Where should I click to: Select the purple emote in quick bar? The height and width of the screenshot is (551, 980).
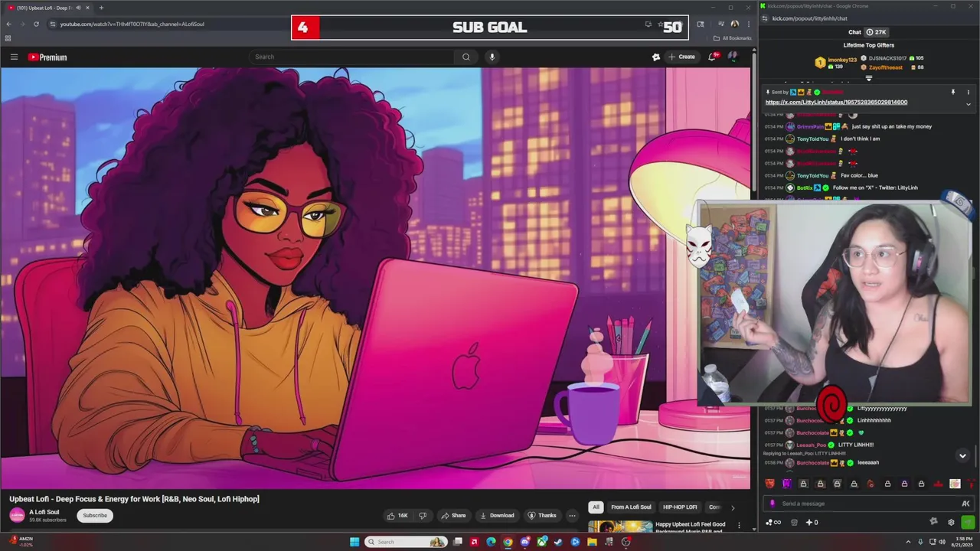786,484
